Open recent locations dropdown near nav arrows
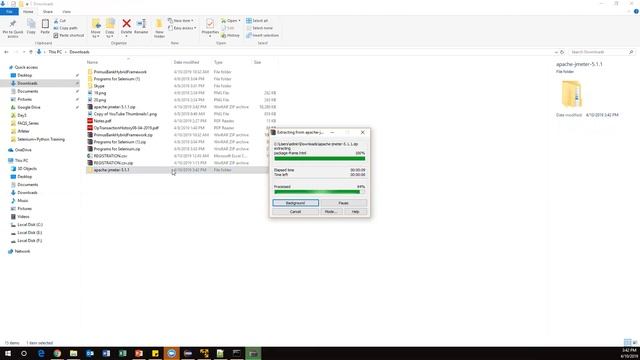Viewport: 640px width, 360px height. pos(24,52)
